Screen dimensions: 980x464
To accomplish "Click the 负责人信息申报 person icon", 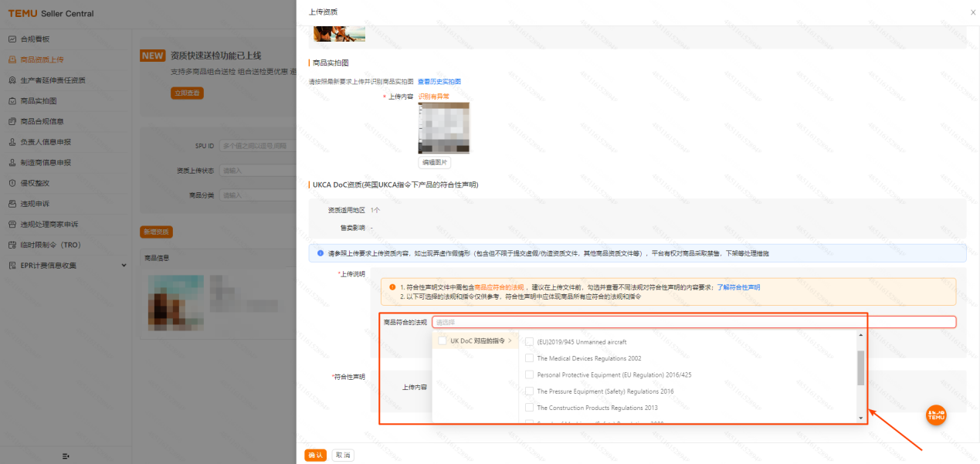I will [x=12, y=142].
